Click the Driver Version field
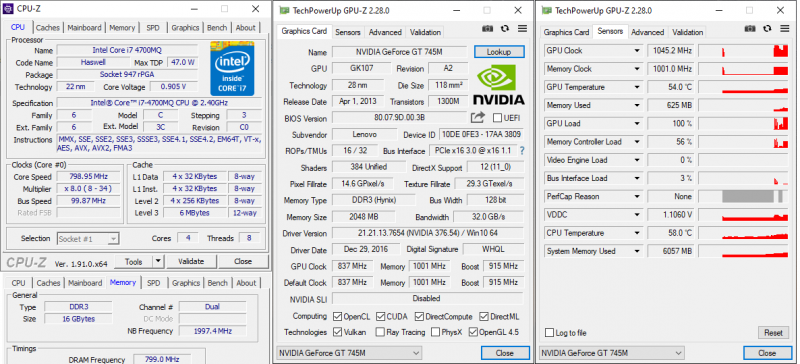The image size is (800, 364). point(428,233)
